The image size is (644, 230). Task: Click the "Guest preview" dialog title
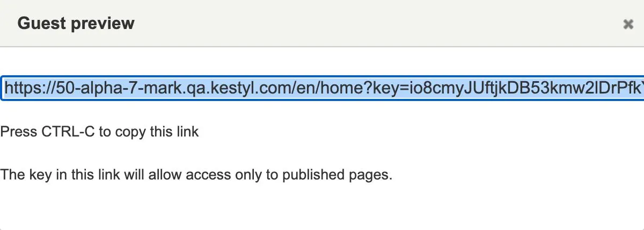[x=76, y=24]
